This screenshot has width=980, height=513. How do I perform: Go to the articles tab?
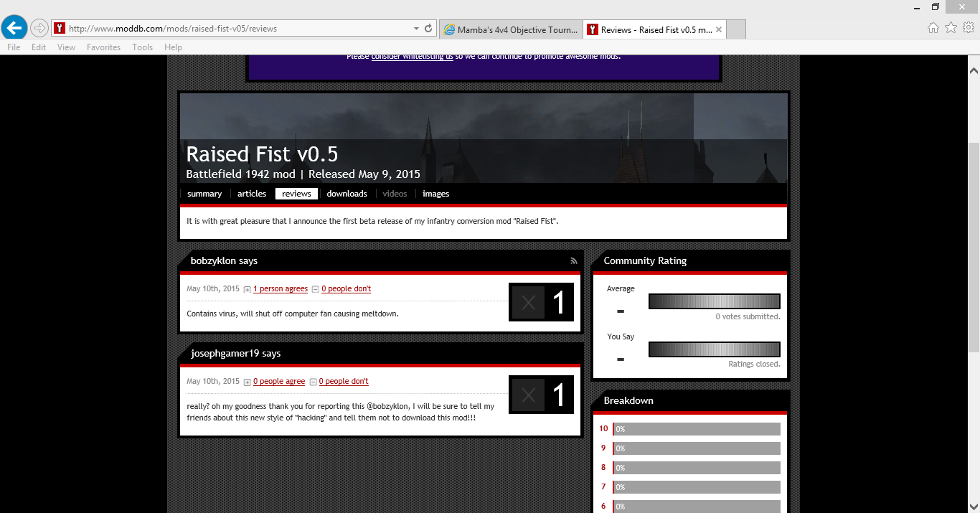click(252, 194)
